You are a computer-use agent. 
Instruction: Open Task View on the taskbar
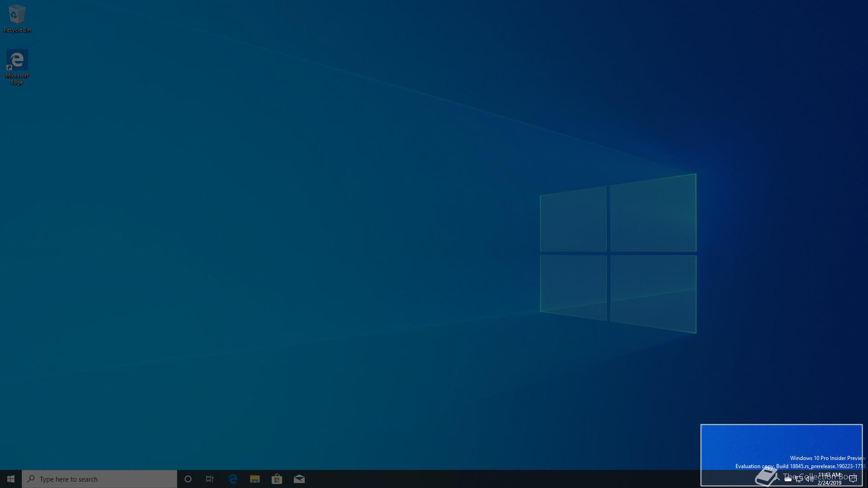210,479
